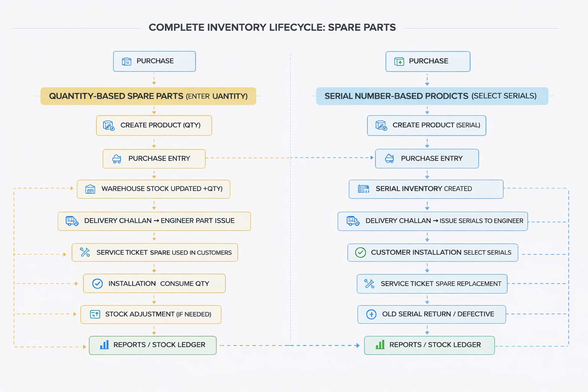This screenshot has width=588, height=392.
Task: Click the plus circle icon in Old Serial Return
Action: click(x=371, y=314)
